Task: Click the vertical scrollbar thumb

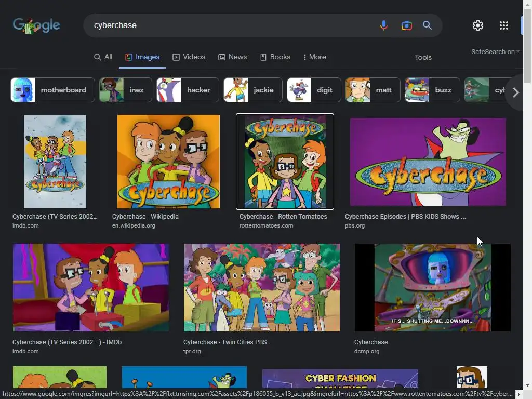Action: pyautogui.click(x=528, y=46)
